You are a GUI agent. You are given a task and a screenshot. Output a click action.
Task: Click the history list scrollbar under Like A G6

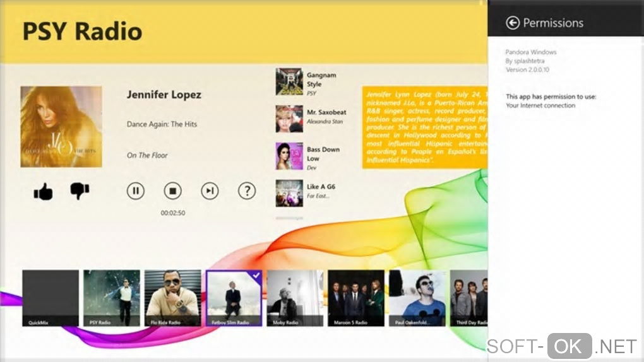289,218
